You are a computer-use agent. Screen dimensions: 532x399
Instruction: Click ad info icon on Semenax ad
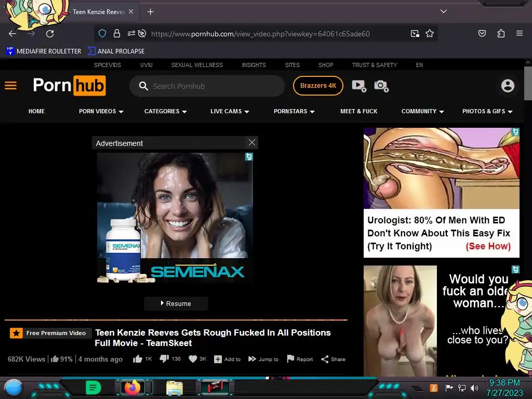249,156
